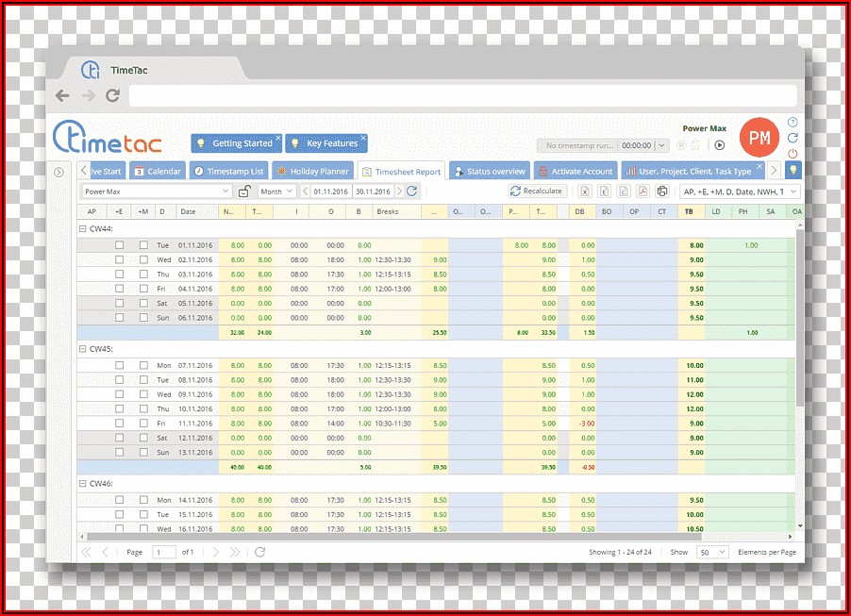Tick the +M checkbox for Wed 02.11.2016

(143, 259)
